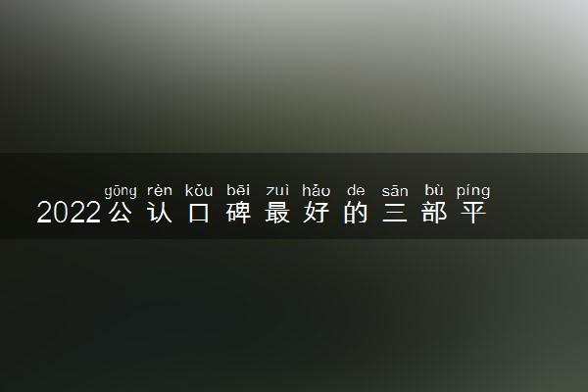This screenshot has height=392, width=588.
Task: Select the pinyin annotation rèn
Action: point(160,190)
